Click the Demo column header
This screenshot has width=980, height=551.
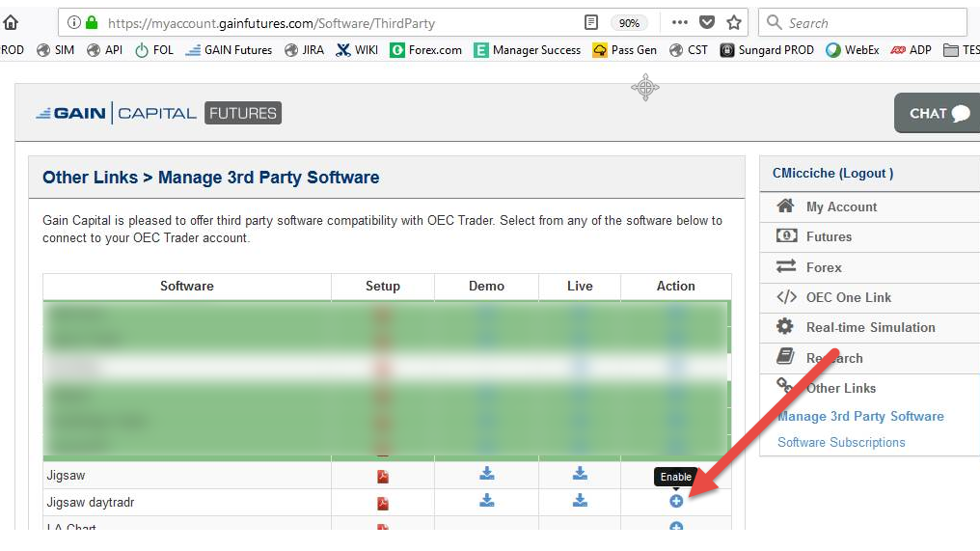click(x=486, y=286)
